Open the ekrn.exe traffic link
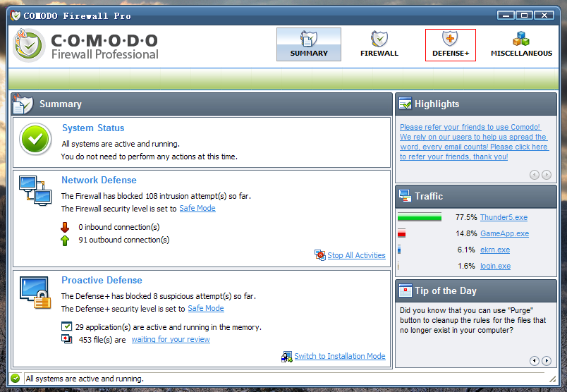This screenshot has height=392, width=567. tap(495, 250)
